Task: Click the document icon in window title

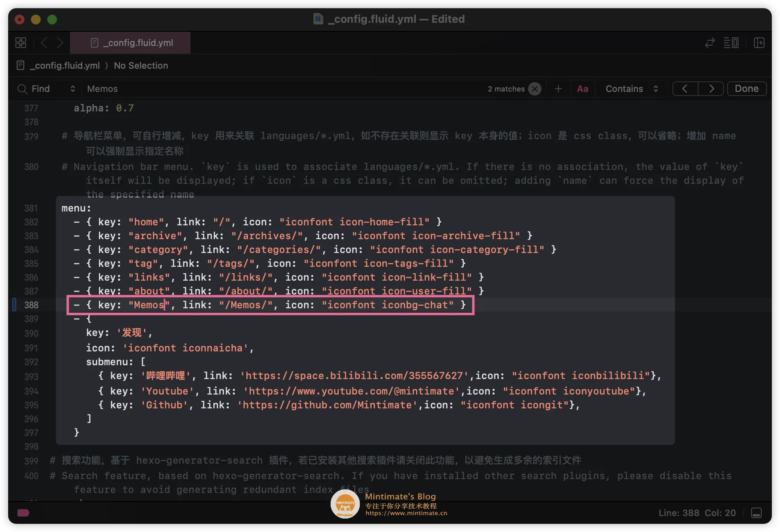Action: (318, 19)
